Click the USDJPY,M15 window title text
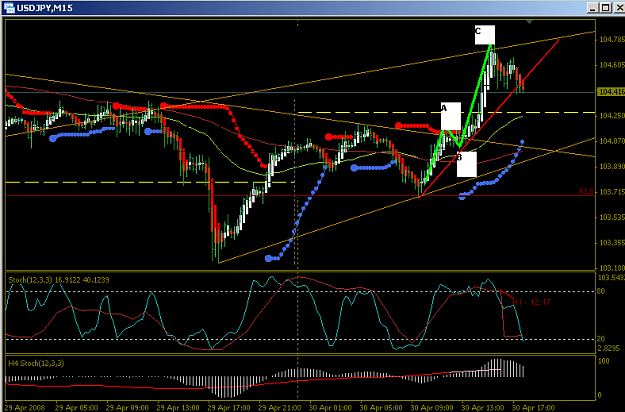The height and width of the screenshot is (412, 625). tap(45, 8)
